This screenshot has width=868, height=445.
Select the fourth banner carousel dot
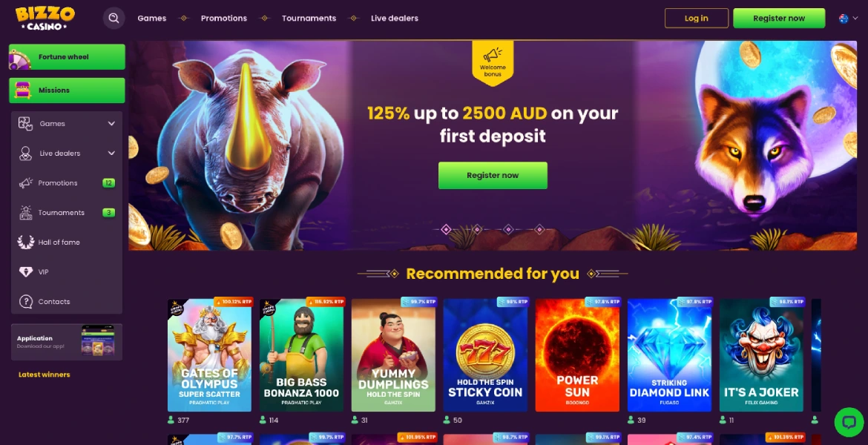[x=540, y=229]
